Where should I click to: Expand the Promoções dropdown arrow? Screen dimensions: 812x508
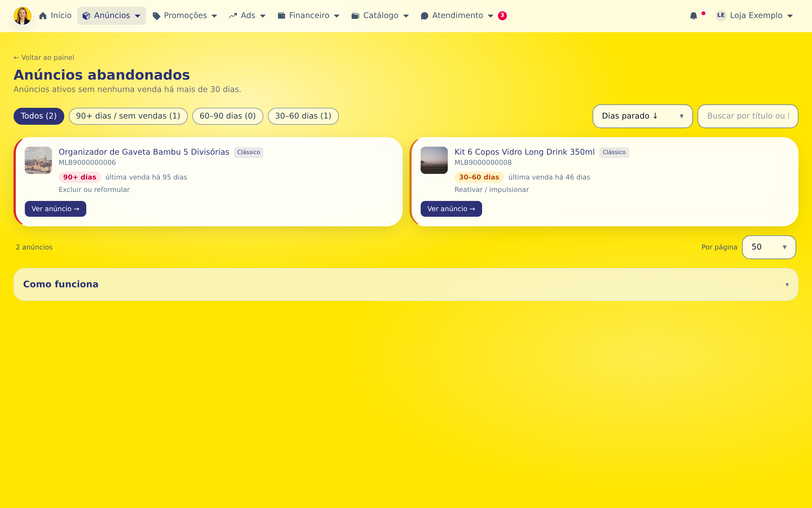click(x=214, y=16)
